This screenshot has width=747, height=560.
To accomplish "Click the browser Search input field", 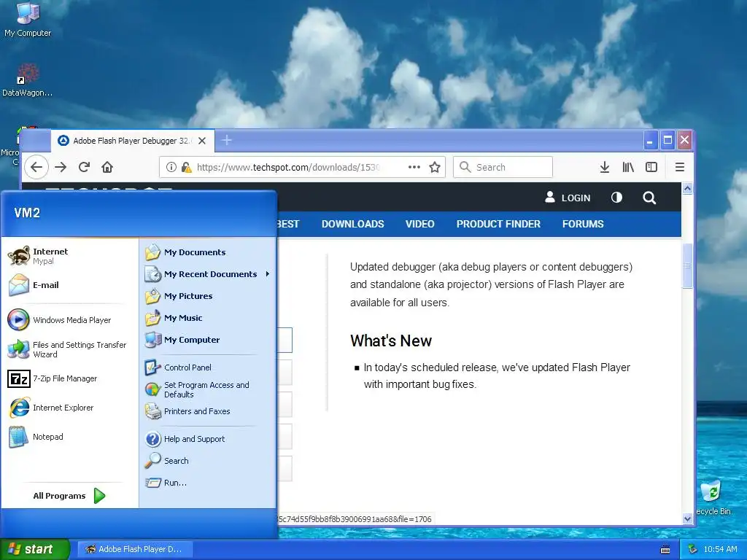I will click(x=503, y=167).
